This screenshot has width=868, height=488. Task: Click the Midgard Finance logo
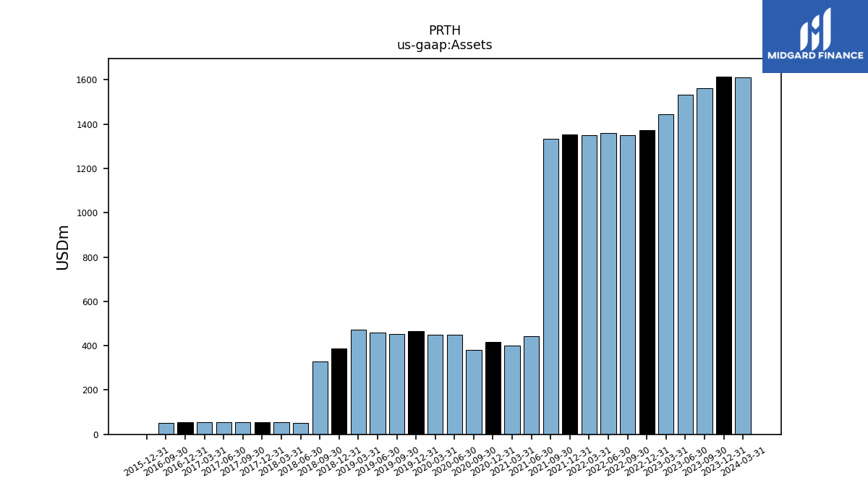[815, 36]
